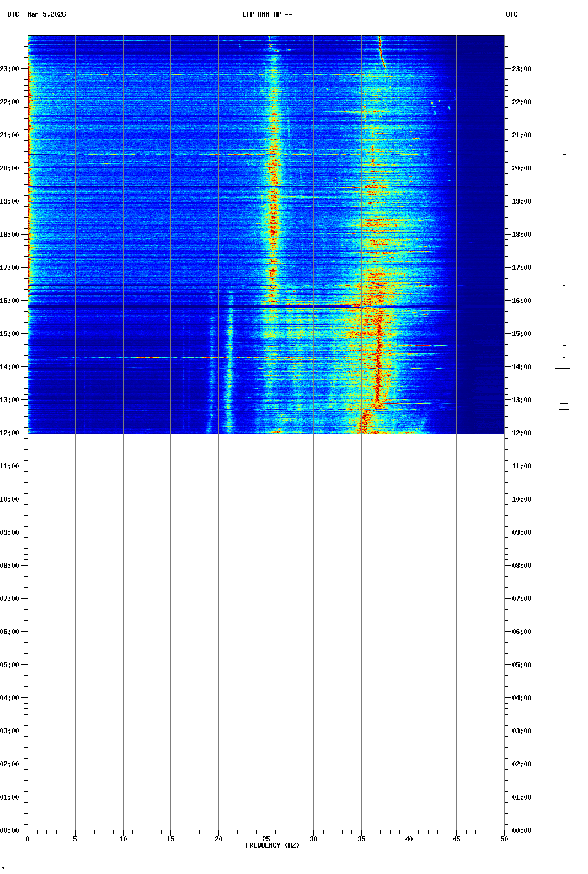Click the 10 Hz frequency axis tick label

click(123, 839)
